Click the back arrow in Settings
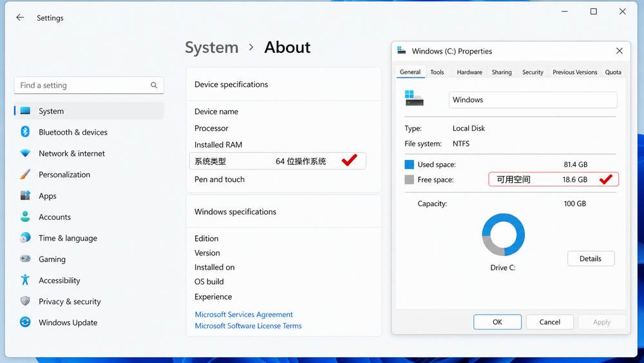The width and height of the screenshot is (644, 363). [x=20, y=17]
